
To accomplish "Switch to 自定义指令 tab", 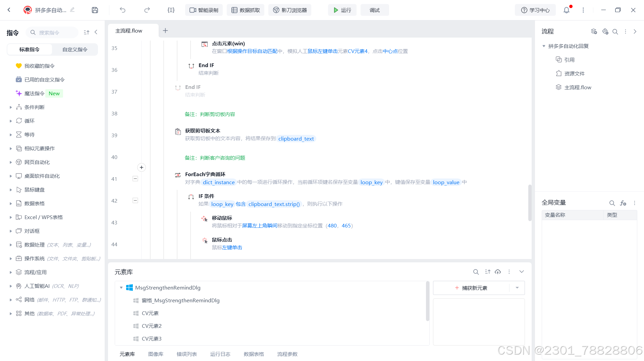I will [x=75, y=49].
